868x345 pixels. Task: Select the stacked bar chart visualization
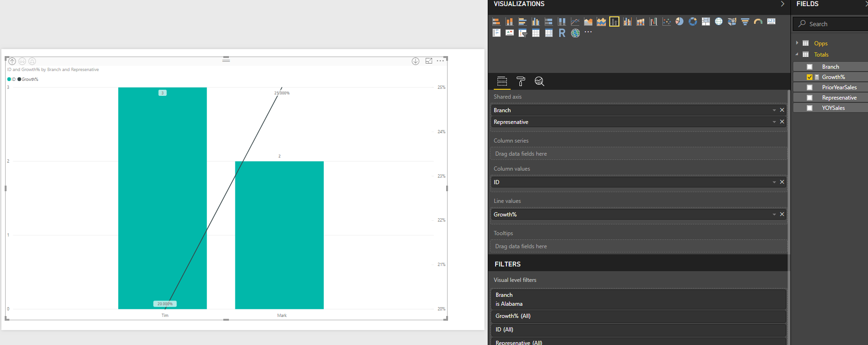496,22
